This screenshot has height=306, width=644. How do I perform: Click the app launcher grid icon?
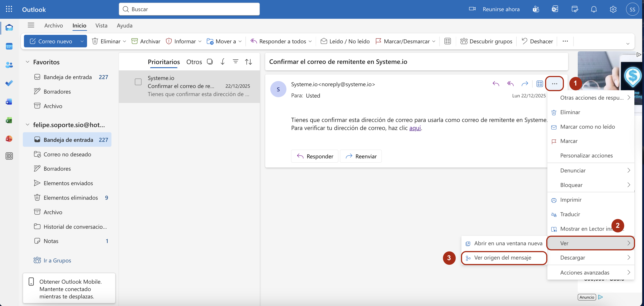(9, 9)
